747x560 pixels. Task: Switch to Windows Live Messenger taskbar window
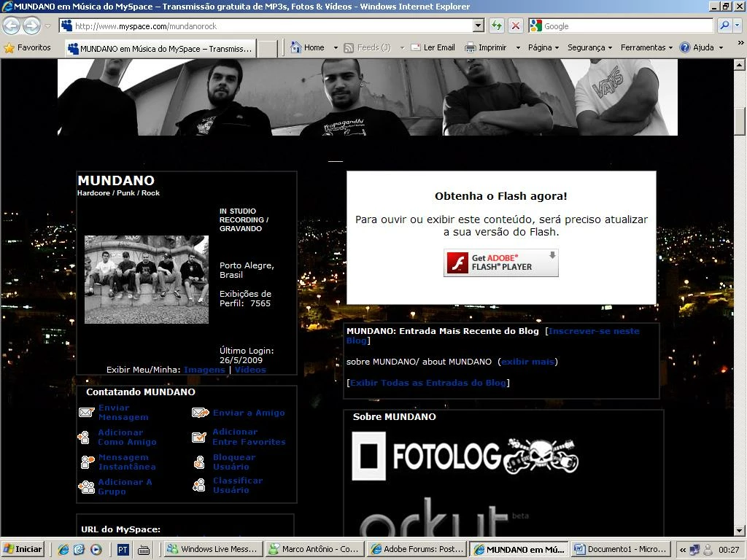[x=214, y=549]
